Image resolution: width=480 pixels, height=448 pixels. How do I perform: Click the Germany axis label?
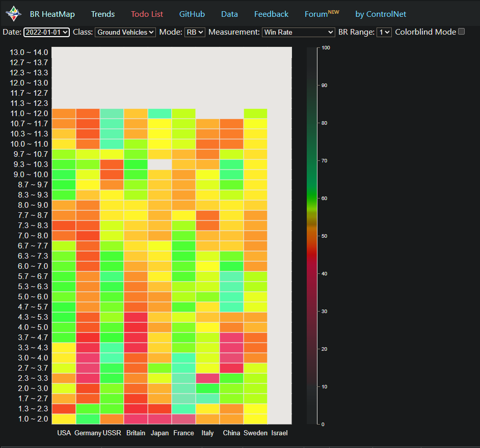click(x=88, y=433)
